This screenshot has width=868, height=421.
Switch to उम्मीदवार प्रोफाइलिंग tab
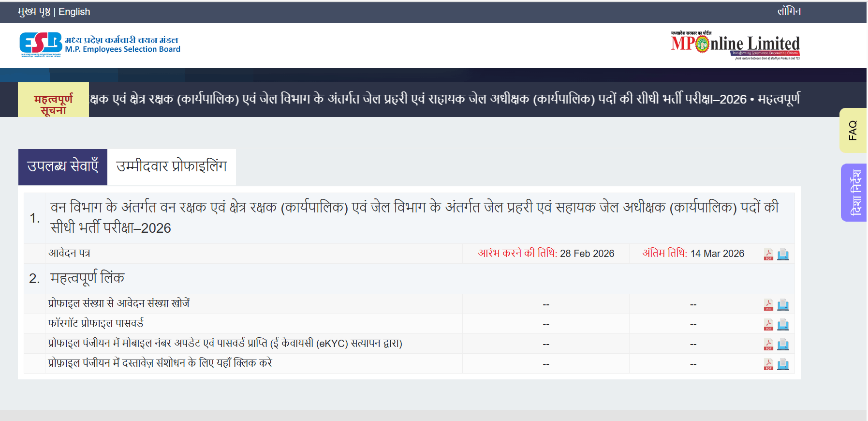pos(172,167)
